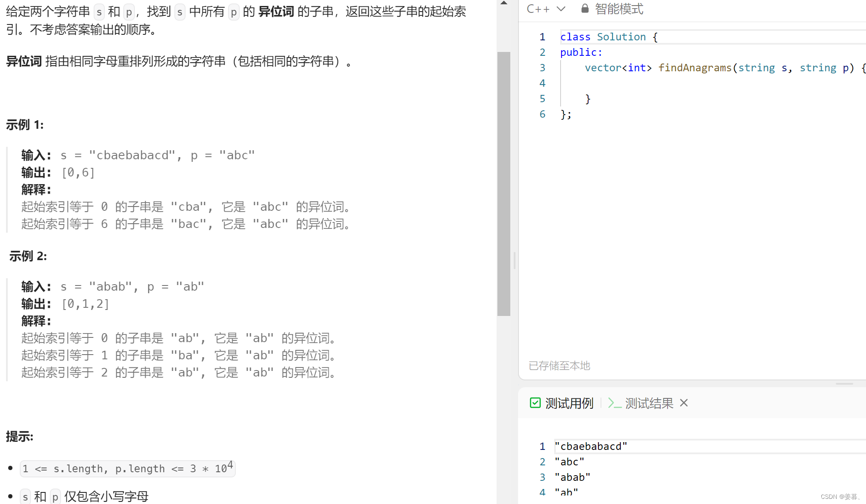
Task: Click the lock icon beside 智能模式
Action: pyautogui.click(x=585, y=9)
